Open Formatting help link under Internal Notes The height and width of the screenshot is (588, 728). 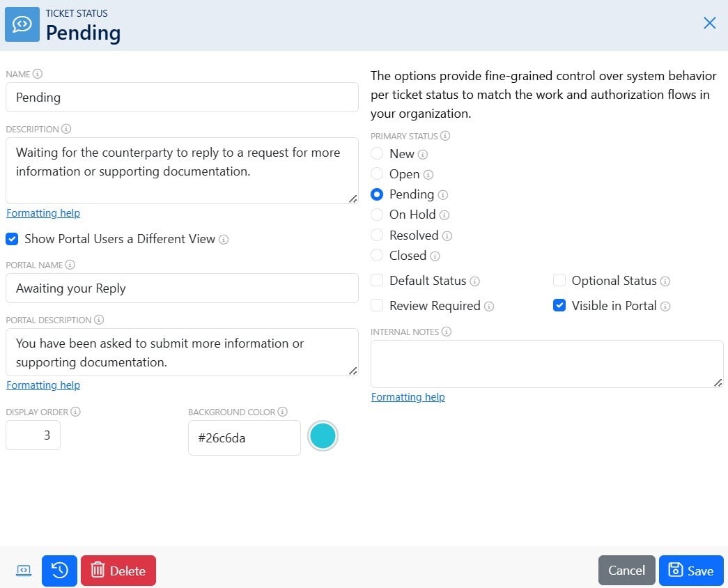pos(408,397)
